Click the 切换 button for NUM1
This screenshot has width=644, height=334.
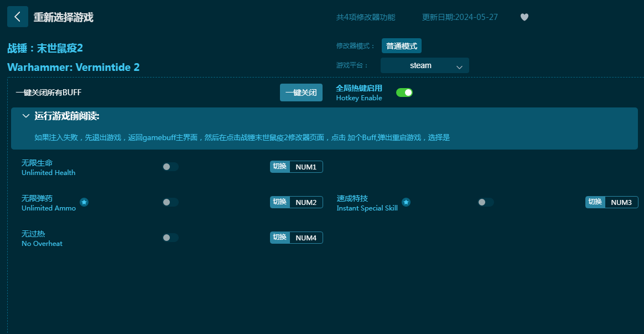point(280,167)
